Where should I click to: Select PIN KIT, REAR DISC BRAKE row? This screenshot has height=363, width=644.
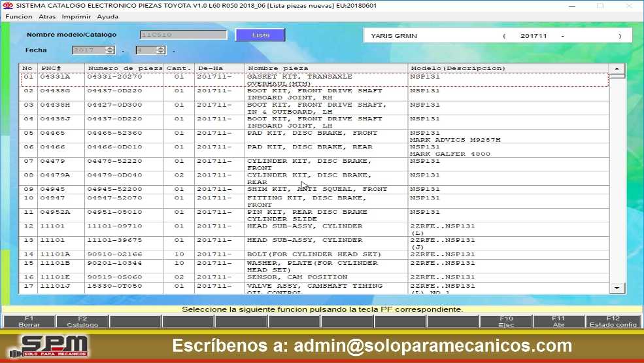[x=314, y=215]
